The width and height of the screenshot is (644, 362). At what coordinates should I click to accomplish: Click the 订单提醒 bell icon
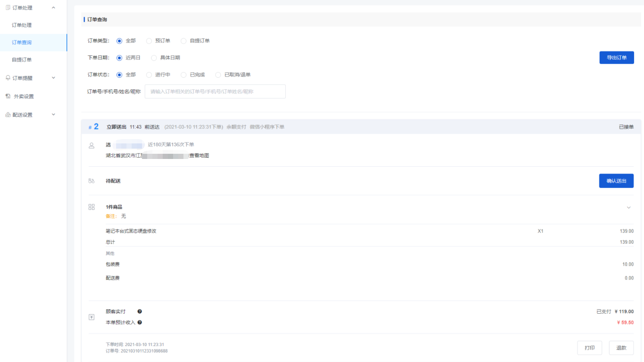[8, 78]
